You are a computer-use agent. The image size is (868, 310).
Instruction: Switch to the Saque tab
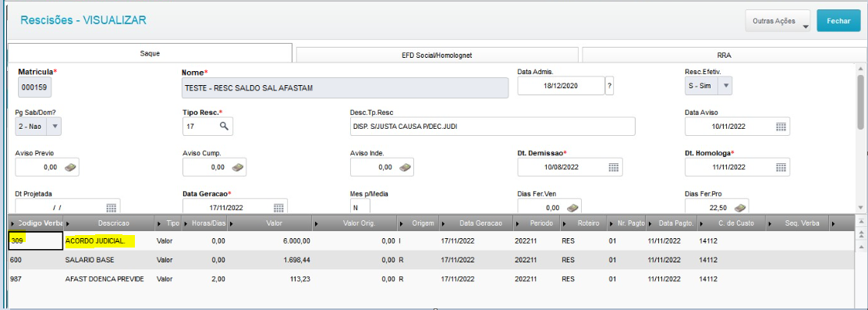[x=150, y=53]
